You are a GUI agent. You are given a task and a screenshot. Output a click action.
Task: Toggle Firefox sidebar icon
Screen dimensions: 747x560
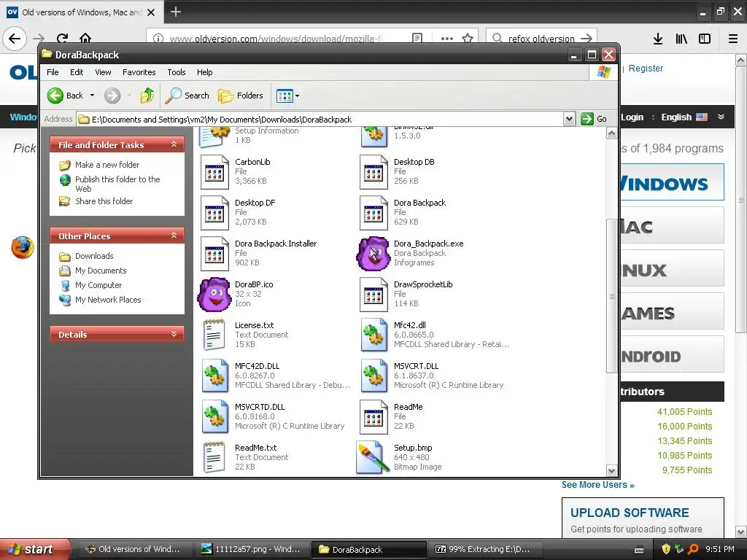click(705, 39)
